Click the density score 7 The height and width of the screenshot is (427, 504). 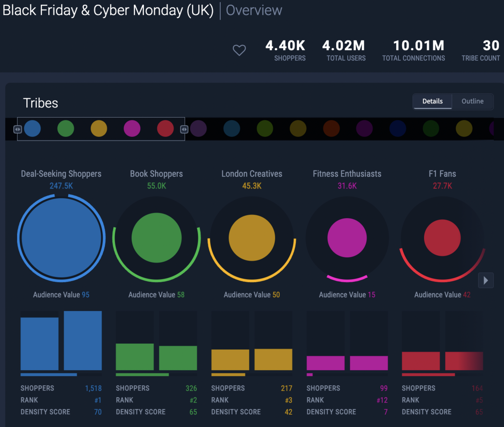click(x=386, y=412)
